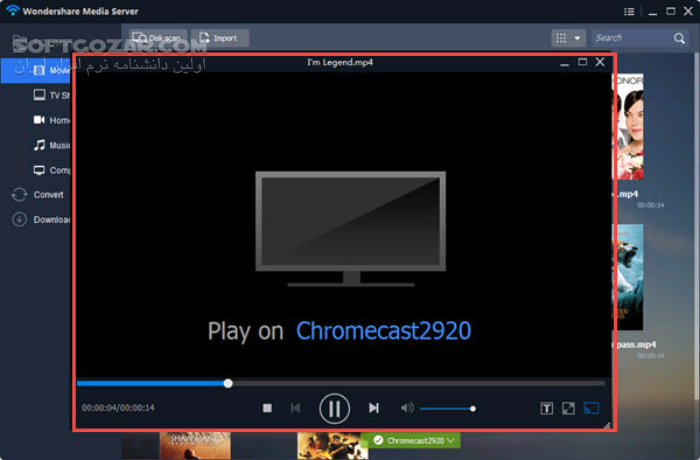Open the Movies category in sidebar

pyautogui.click(x=36, y=71)
